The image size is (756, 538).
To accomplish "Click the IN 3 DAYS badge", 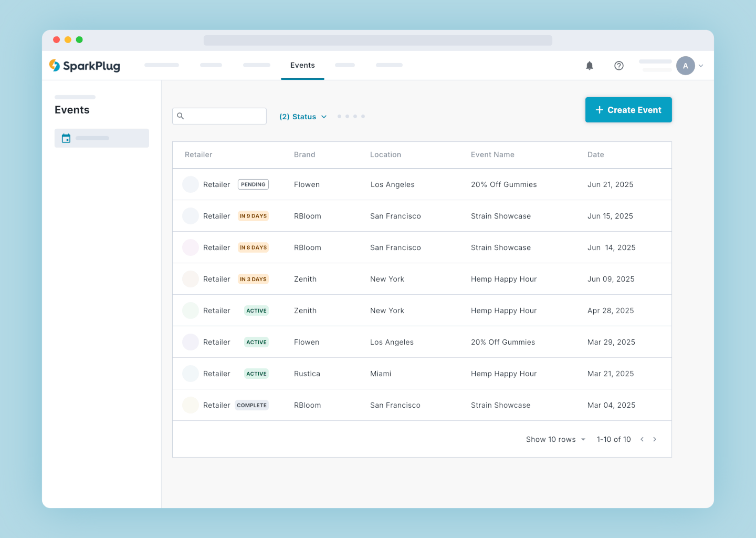I will click(253, 279).
